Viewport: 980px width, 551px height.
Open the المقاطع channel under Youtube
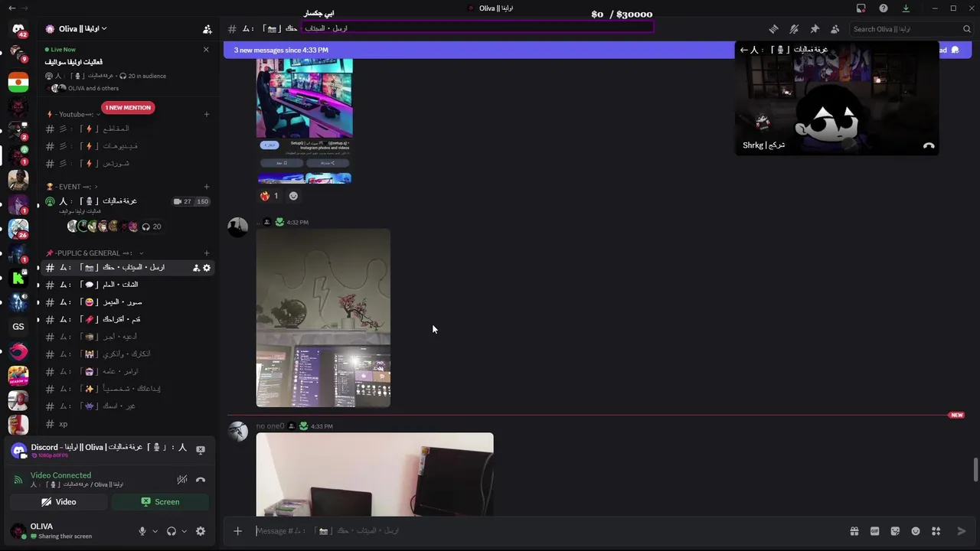tap(127, 129)
